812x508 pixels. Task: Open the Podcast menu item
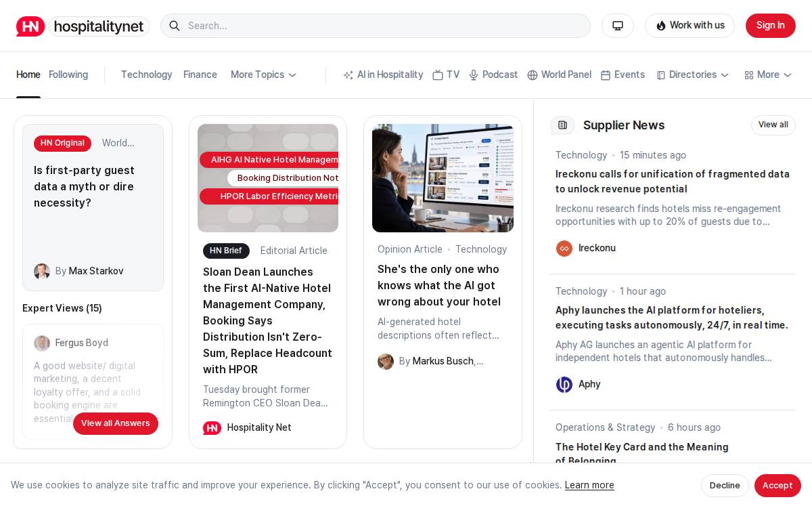(x=493, y=75)
